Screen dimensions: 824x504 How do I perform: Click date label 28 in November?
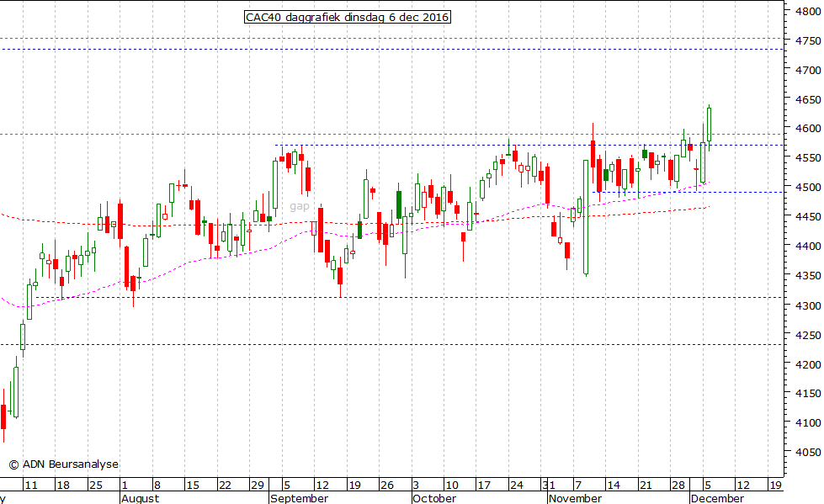pos(678,485)
